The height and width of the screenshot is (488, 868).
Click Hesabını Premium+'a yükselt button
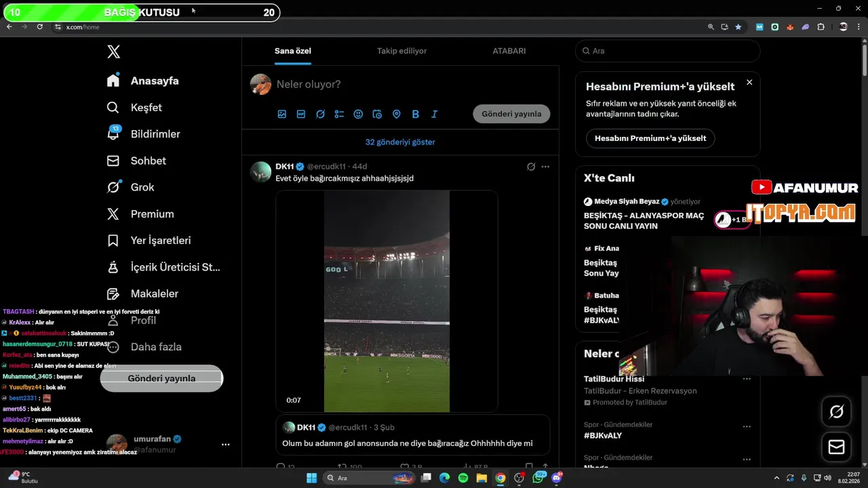point(650,138)
